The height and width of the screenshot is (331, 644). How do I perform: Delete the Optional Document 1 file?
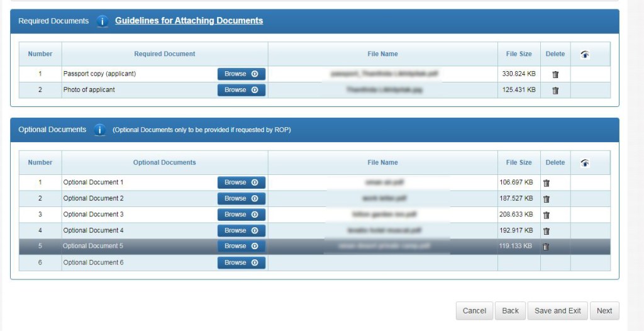546,183
